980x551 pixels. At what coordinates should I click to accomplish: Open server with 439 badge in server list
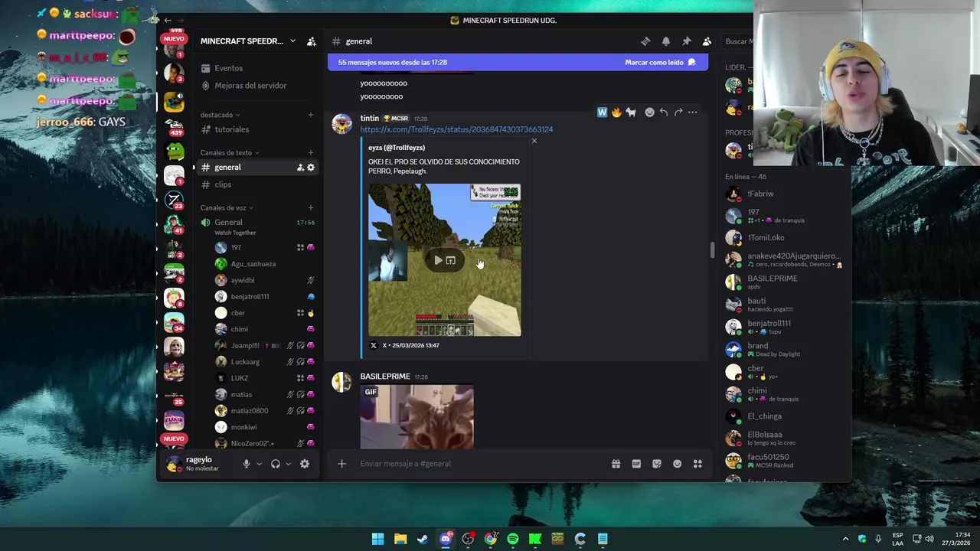click(x=174, y=126)
